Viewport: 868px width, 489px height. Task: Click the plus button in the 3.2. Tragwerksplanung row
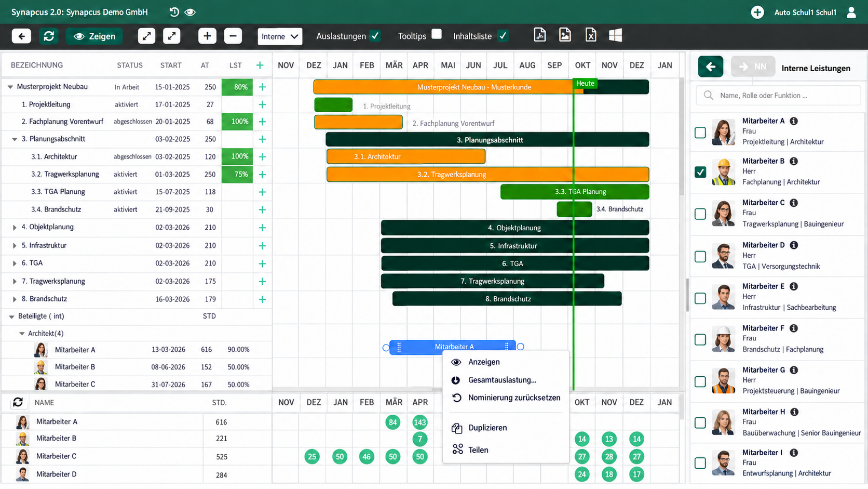click(262, 175)
